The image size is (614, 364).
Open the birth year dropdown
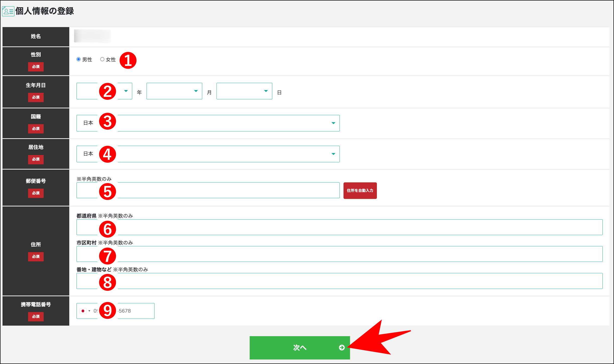click(x=125, y=91)
